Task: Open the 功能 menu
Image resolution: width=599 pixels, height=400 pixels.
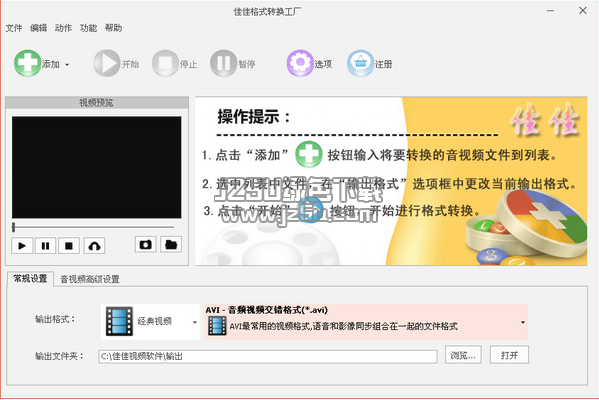Action: point(88,28)
